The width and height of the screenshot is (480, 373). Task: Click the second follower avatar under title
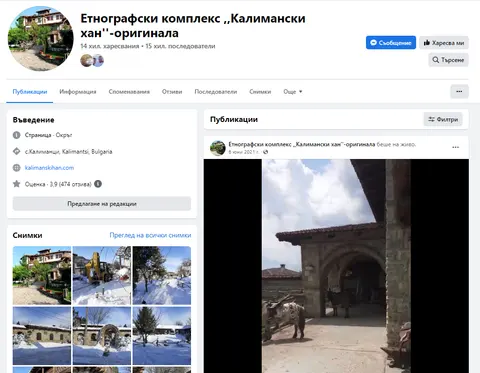(98, 61)
